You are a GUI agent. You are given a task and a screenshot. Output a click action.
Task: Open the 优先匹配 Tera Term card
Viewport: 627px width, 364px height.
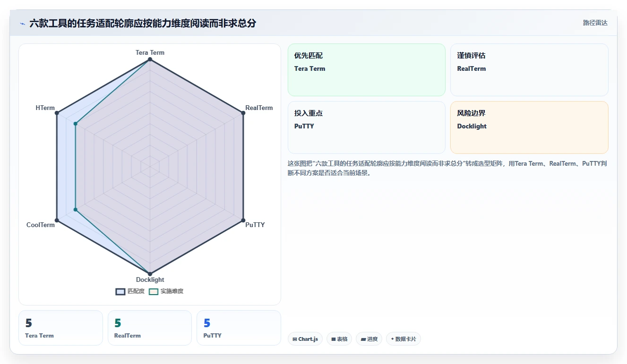tap(366, 70)
